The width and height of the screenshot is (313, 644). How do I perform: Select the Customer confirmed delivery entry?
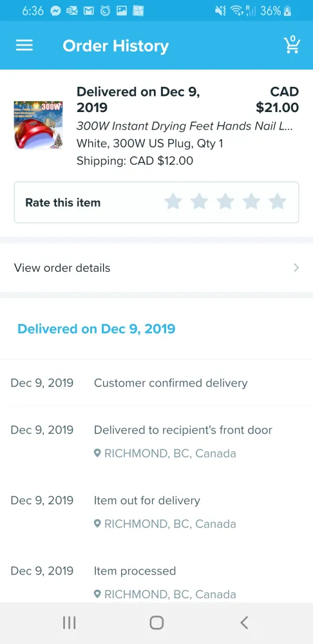156,383
